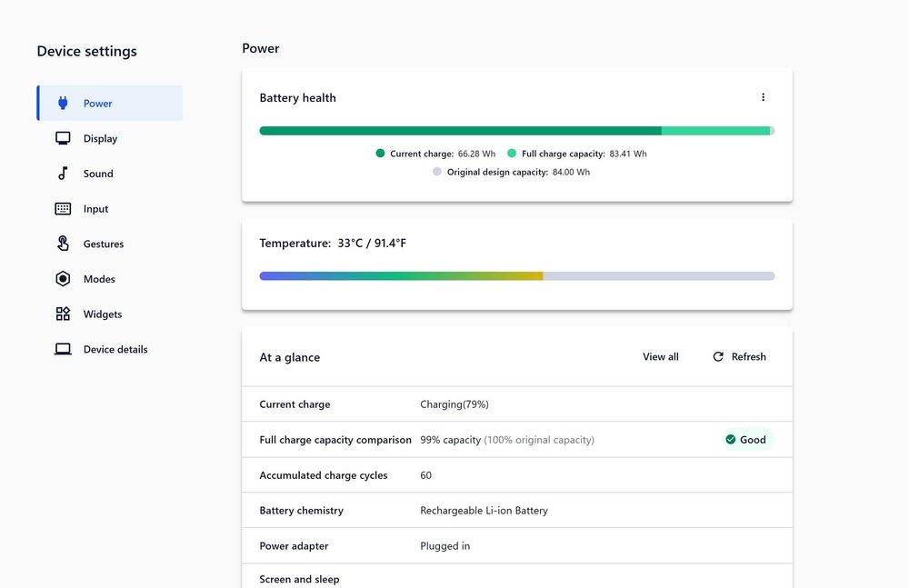Click the Good battery status badge

point(744,440)
